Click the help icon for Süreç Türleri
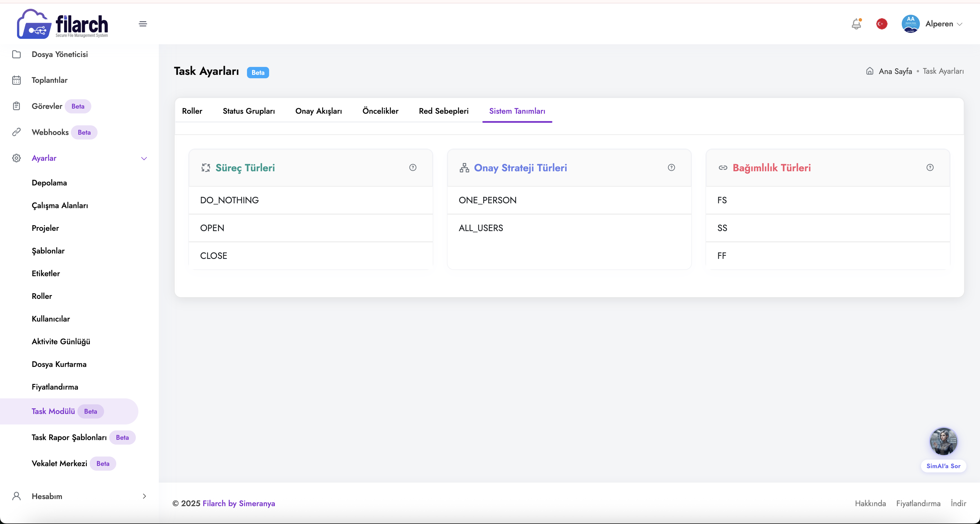 point(413,168)
